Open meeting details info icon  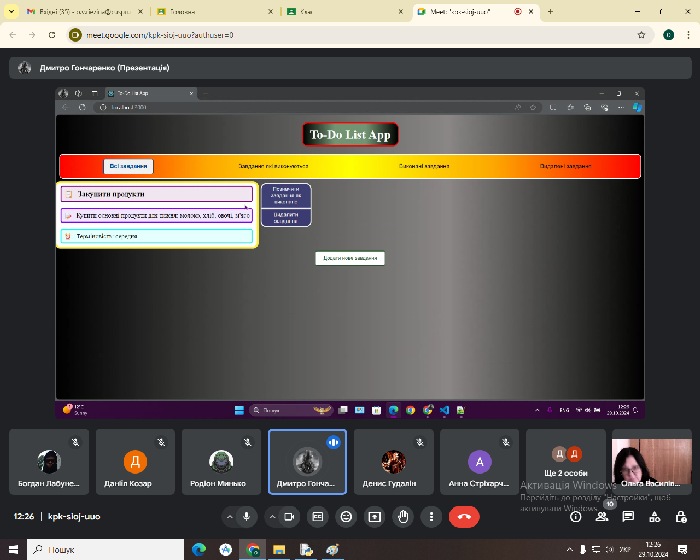click(x=575, y=517)
